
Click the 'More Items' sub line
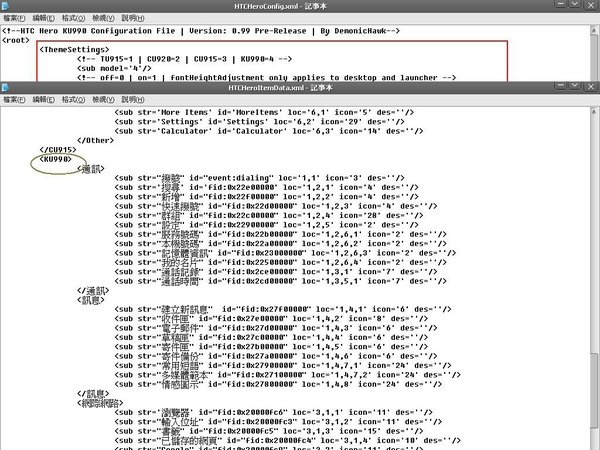[x=264, y=112]
